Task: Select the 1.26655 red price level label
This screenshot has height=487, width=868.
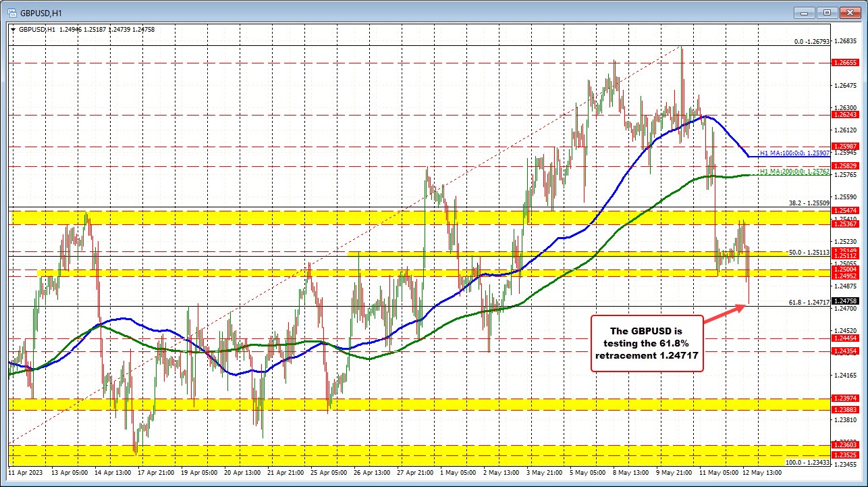Action: click(846, 62)
